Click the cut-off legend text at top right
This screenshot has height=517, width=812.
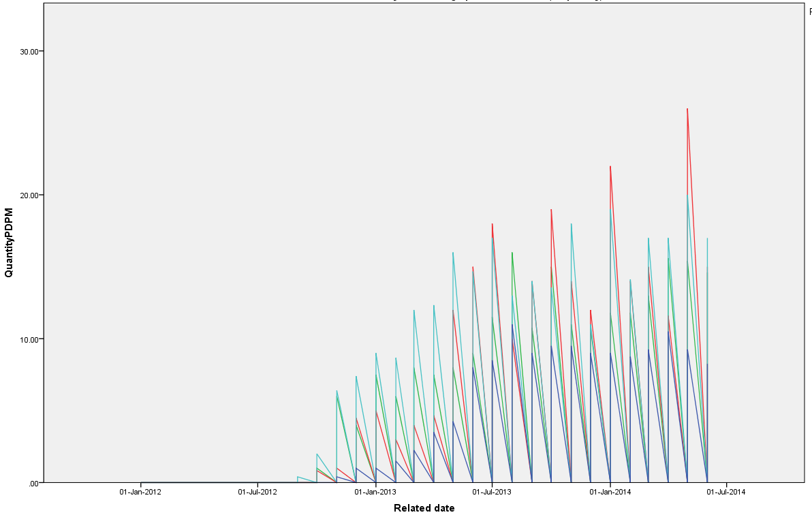point(809,12)
